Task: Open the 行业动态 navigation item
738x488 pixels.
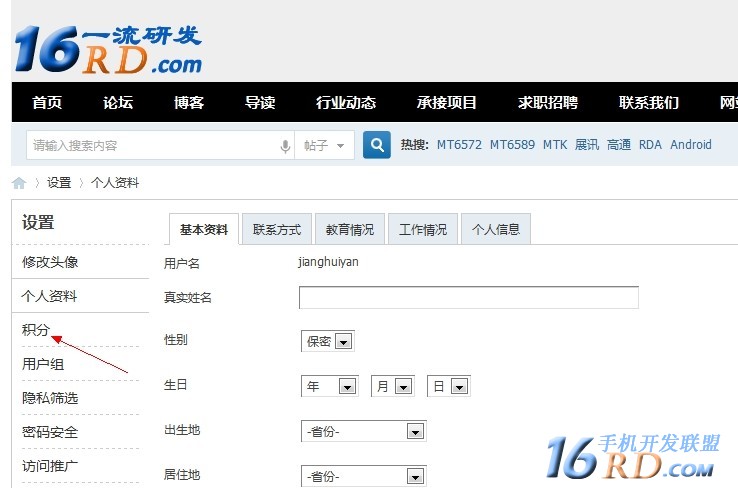Action: (346, 102)
